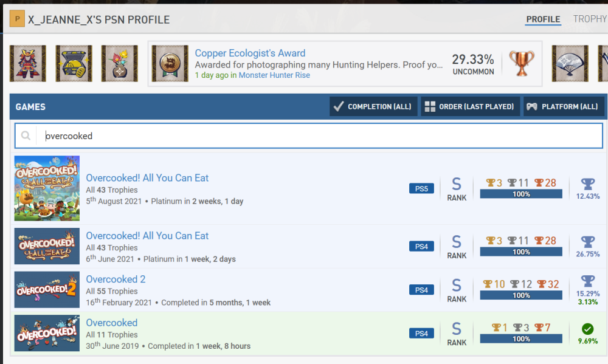608x364 pixels.
Task: Click the platinum trophy icon for Overcooked 2
Action: pos(587,281)
